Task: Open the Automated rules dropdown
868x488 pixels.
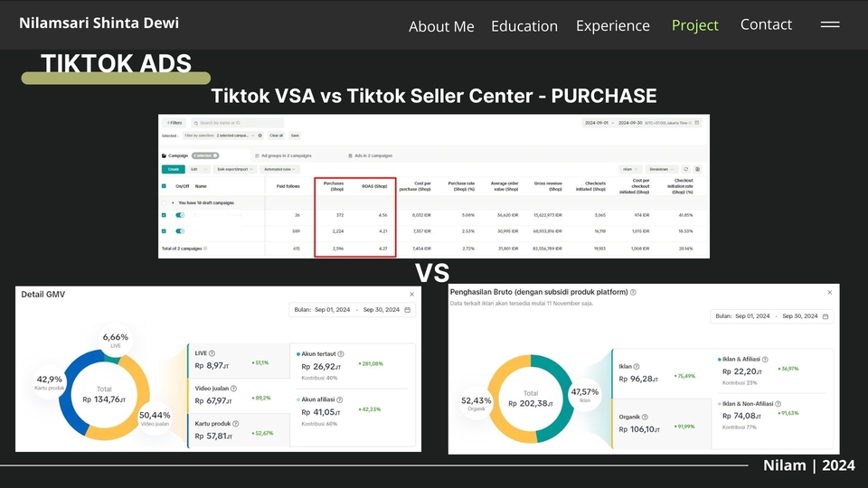Action: 279,169
